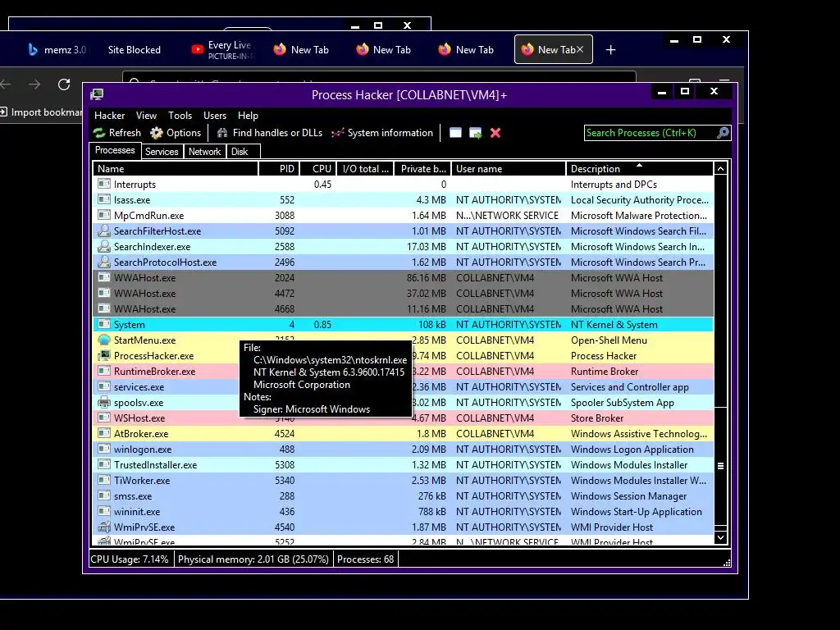Open the Help menu
The width and height of the screenshot is (840, 630).
248,116
